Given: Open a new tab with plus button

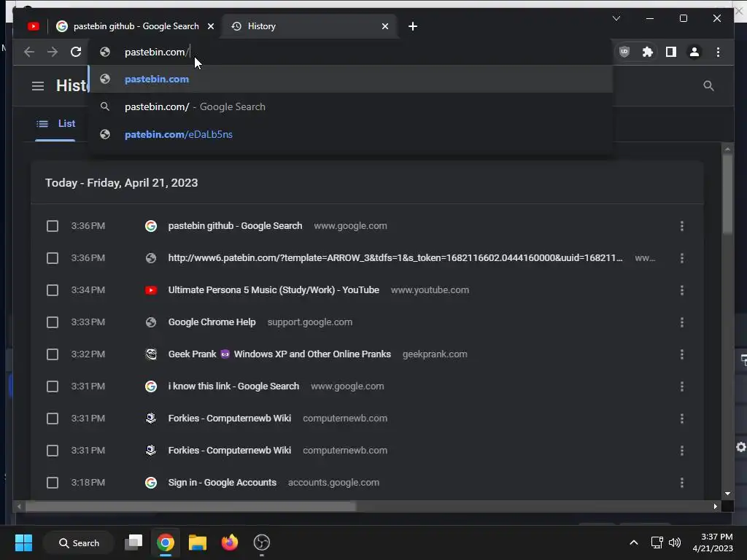Looking at the screenshot, I should coord(413,26).
